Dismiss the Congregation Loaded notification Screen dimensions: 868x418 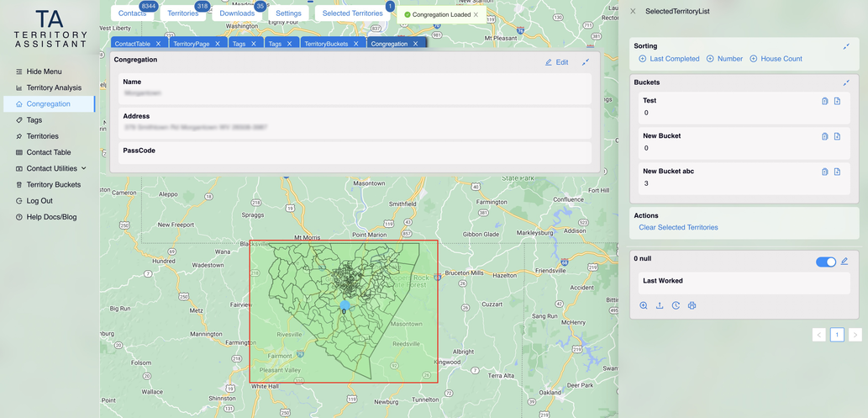[x=476, y=14]
